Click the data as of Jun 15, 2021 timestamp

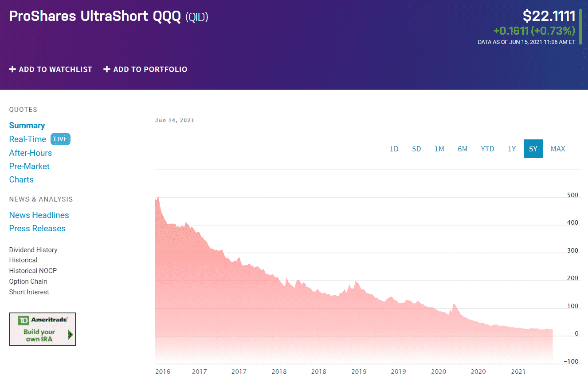(x=526, y=42)
